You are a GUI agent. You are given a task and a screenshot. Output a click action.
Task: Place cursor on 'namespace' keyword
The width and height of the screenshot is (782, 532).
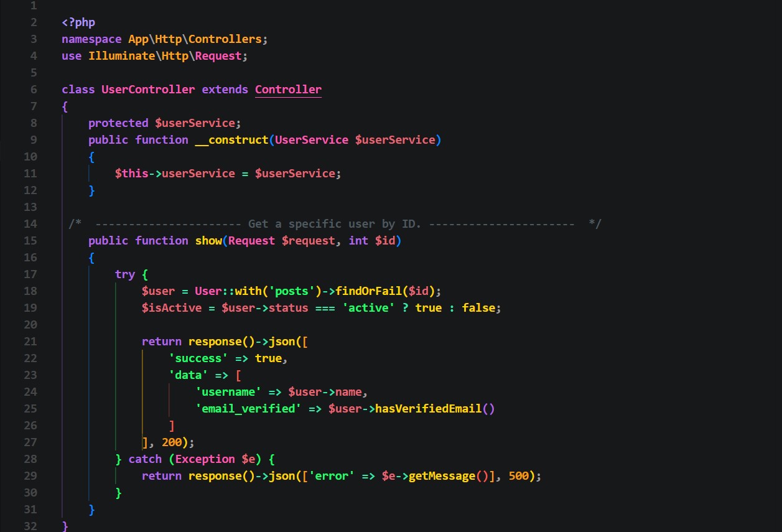point(91,39)
